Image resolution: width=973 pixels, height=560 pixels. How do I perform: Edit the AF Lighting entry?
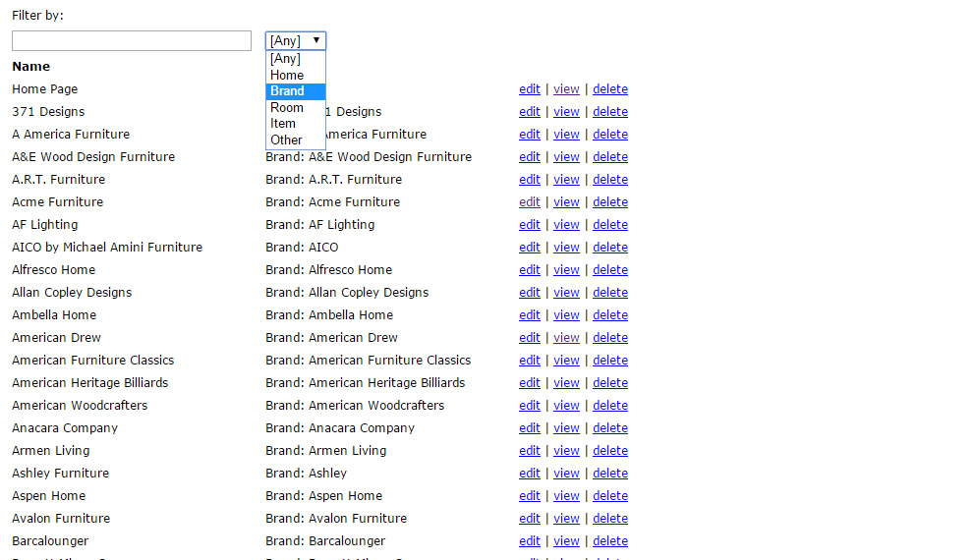coord(530,225)
